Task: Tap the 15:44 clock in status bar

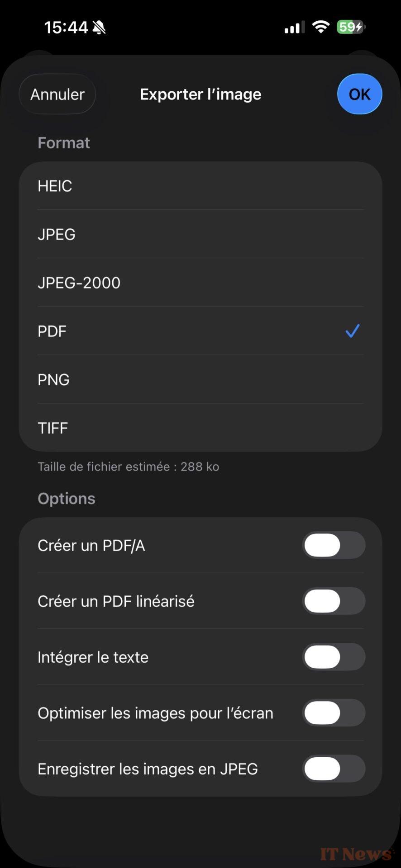Action: [x=66, y=27]
